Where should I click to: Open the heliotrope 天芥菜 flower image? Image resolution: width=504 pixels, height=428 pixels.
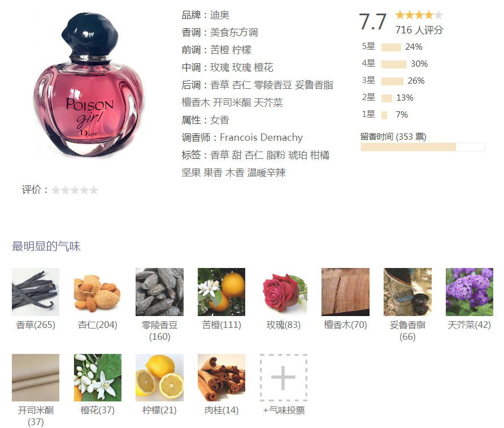(x=470, y=292)
